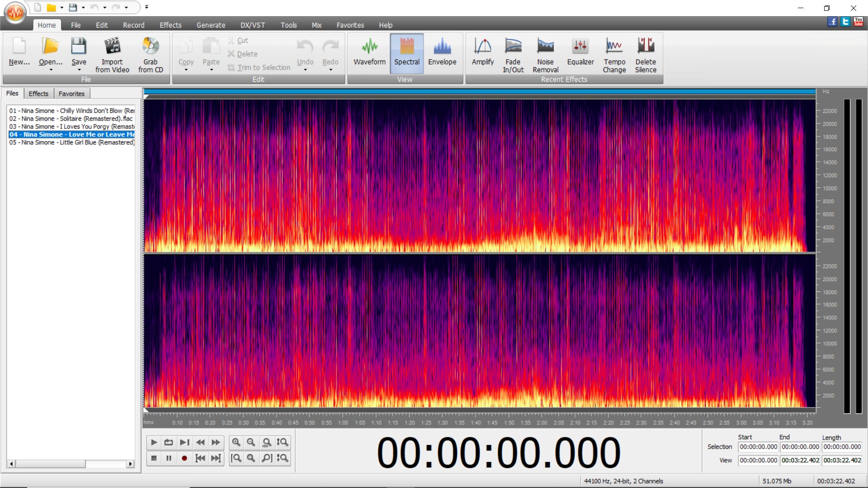Switch to Effects tab in side panel
This screenshot has width=868, height=488.
coord(38,94)
